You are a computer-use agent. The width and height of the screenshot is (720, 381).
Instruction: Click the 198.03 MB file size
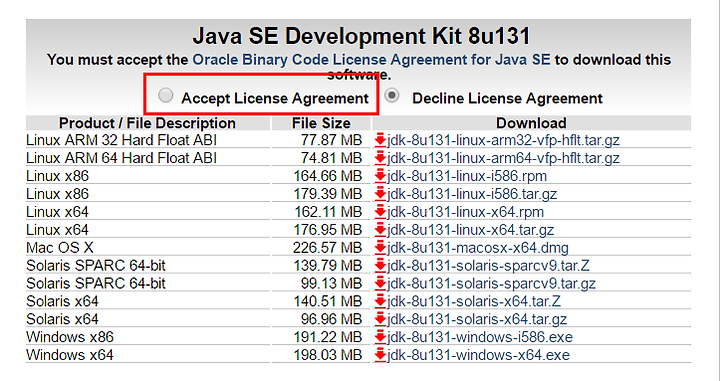pyautogui.click(x=328, y=355)
